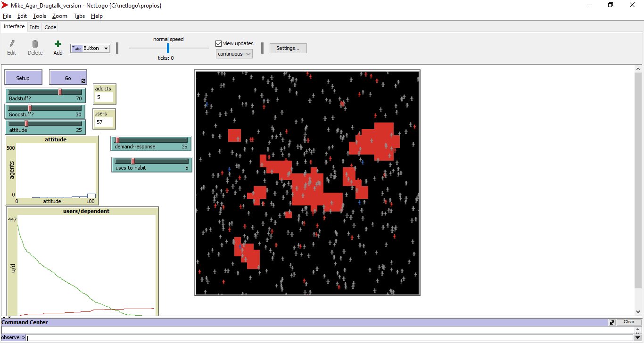Click the Setup button

23,77
